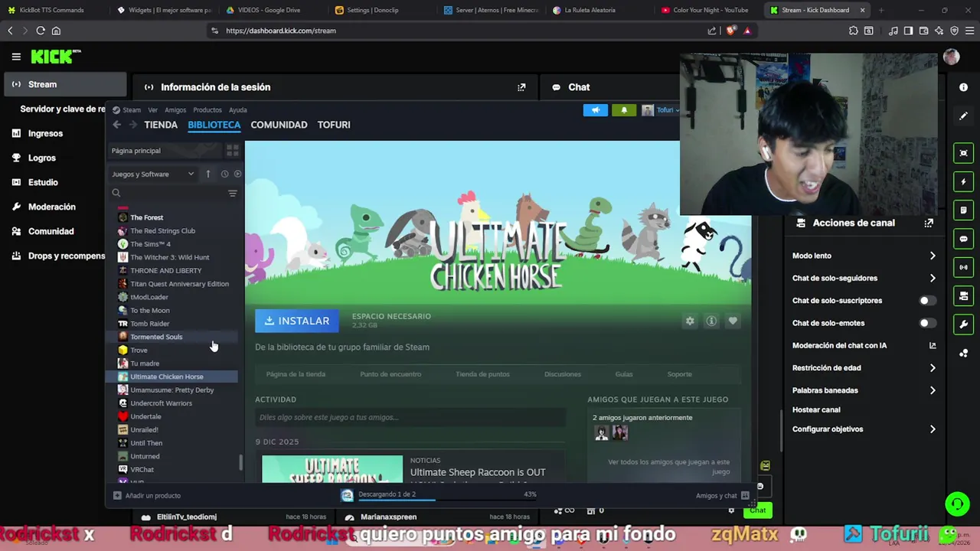
Task: Open Página de la tienda link
Action: [x=296, y=374]
